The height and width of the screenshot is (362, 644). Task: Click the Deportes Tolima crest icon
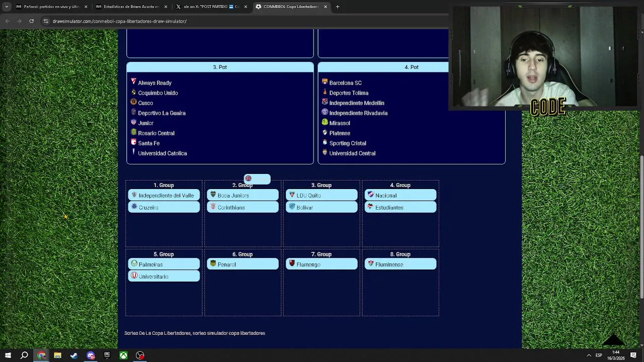325,92
